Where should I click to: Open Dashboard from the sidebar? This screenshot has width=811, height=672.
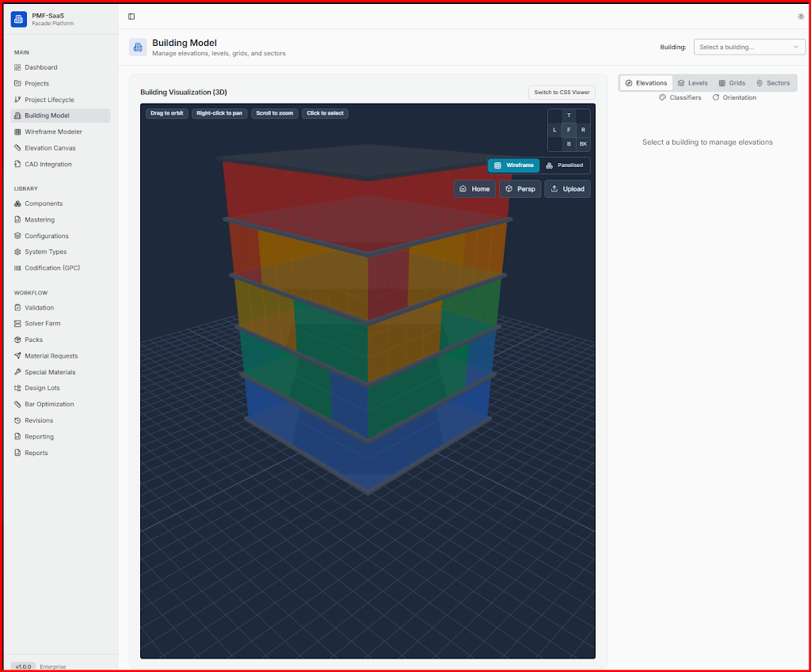(40, 67)
